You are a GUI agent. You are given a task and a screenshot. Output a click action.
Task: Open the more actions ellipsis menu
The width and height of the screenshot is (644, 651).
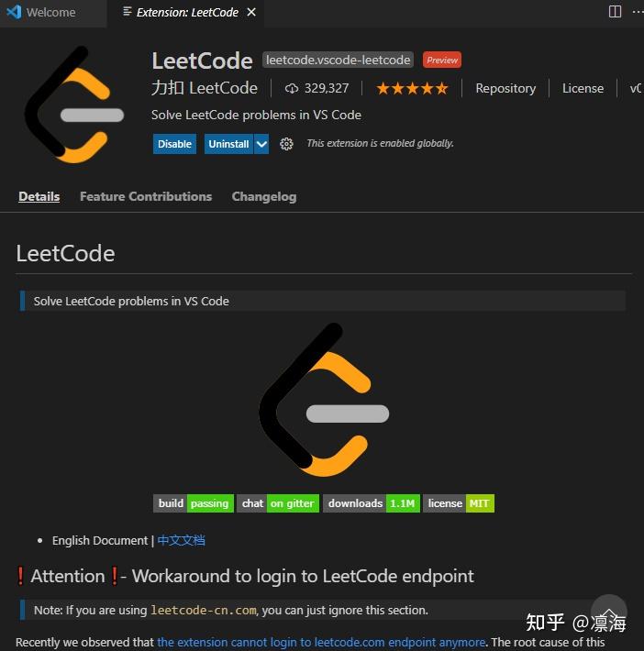(638, 12)
